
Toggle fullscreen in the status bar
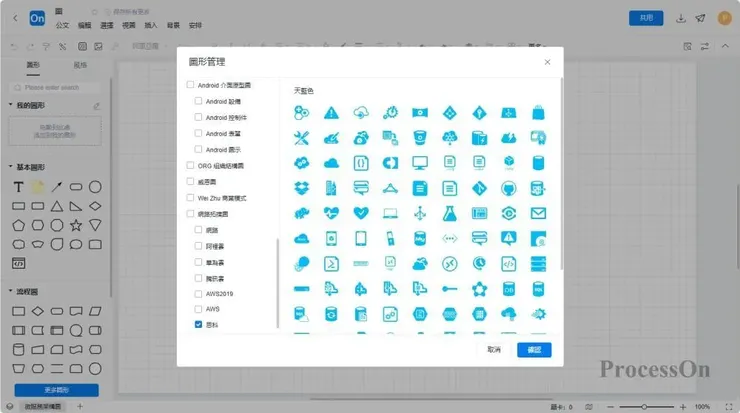729,407
